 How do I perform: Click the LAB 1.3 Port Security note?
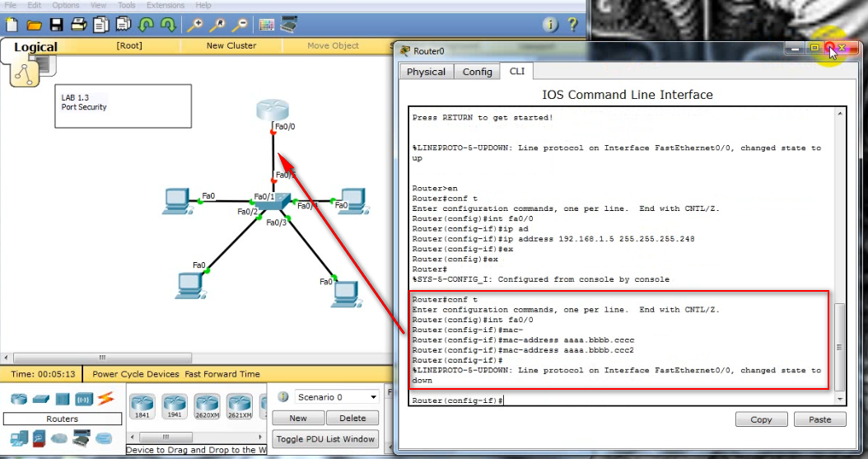(x=123, y=105)
